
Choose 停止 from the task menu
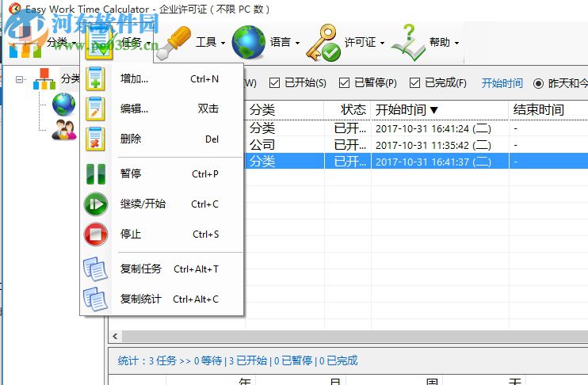point(162,234)
